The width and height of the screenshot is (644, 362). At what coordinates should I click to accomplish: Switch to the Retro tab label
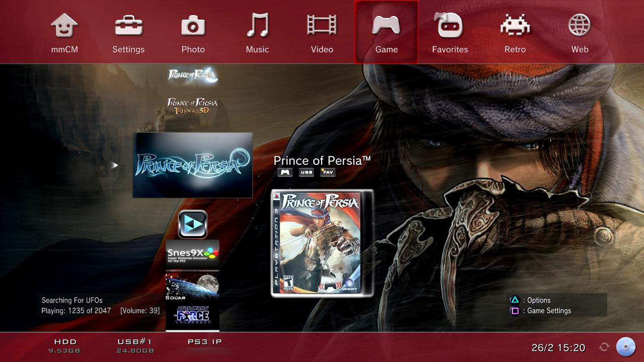[515, 49]
